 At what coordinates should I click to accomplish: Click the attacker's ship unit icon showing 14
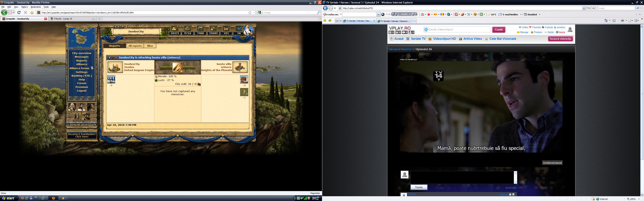tap(111, 79)
